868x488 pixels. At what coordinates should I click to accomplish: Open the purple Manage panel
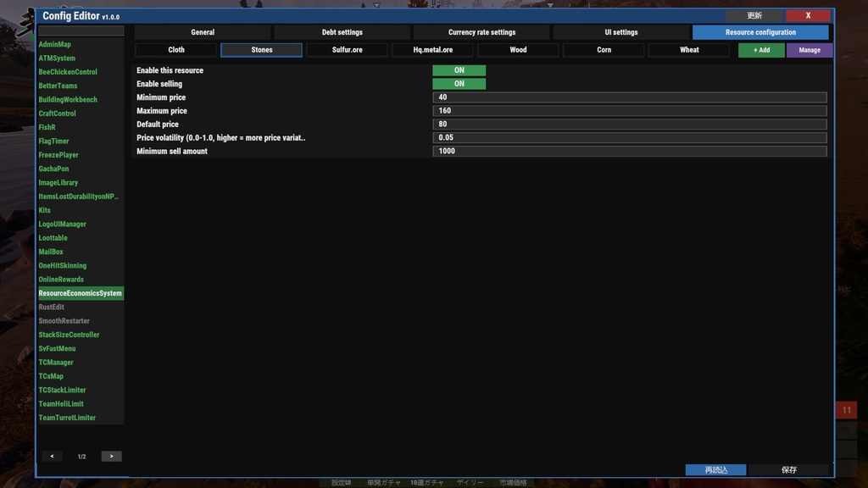point(810,49)
